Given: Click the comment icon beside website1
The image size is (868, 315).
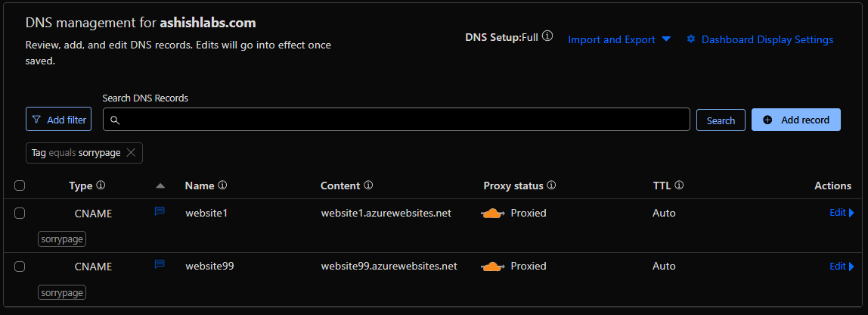Looking at the screenshot, I should tap(160, 213).
